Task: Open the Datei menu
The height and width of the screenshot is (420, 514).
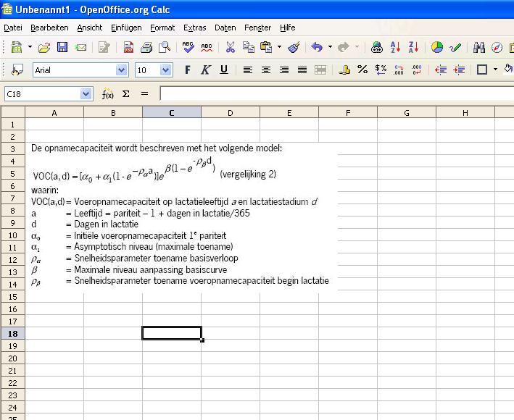Action: (13, 28)
